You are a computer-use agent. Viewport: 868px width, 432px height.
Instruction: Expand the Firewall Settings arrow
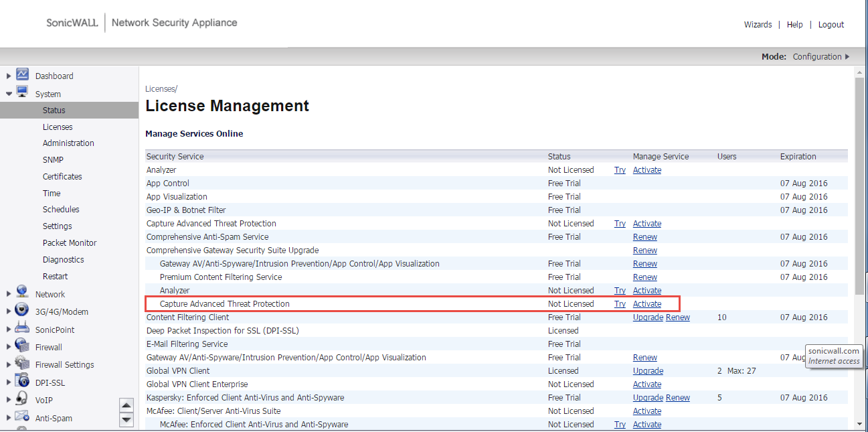[x=9, y=365]
